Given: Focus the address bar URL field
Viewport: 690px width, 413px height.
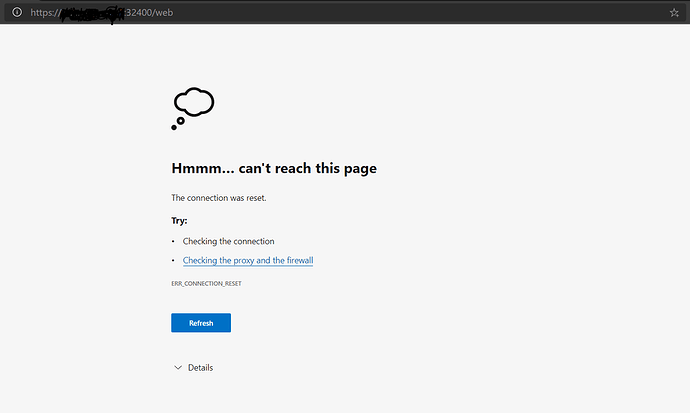Looking at the screenshot, I should click(x=343, y=13).
